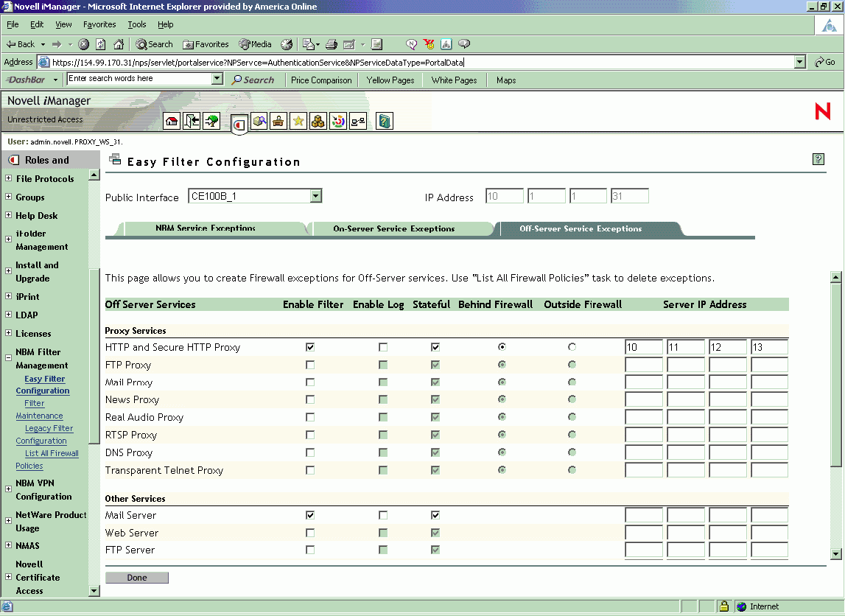Screen dimensions: 845x616
Task: Open the Public Interface dropdown
Action: pos(315,196)
